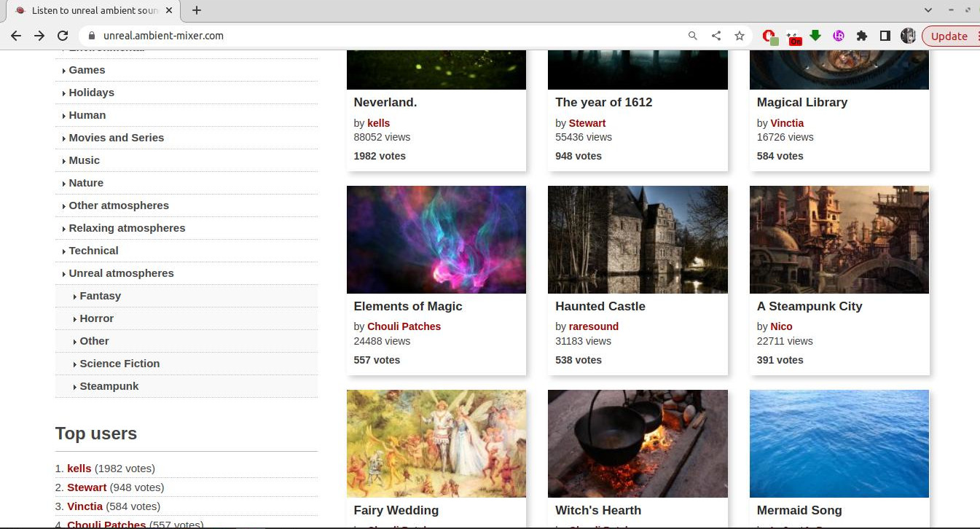Screen dimensions: 980x529
Task: Click the Elements of Magic thumbnail
Action: click(x=436, y=240)
